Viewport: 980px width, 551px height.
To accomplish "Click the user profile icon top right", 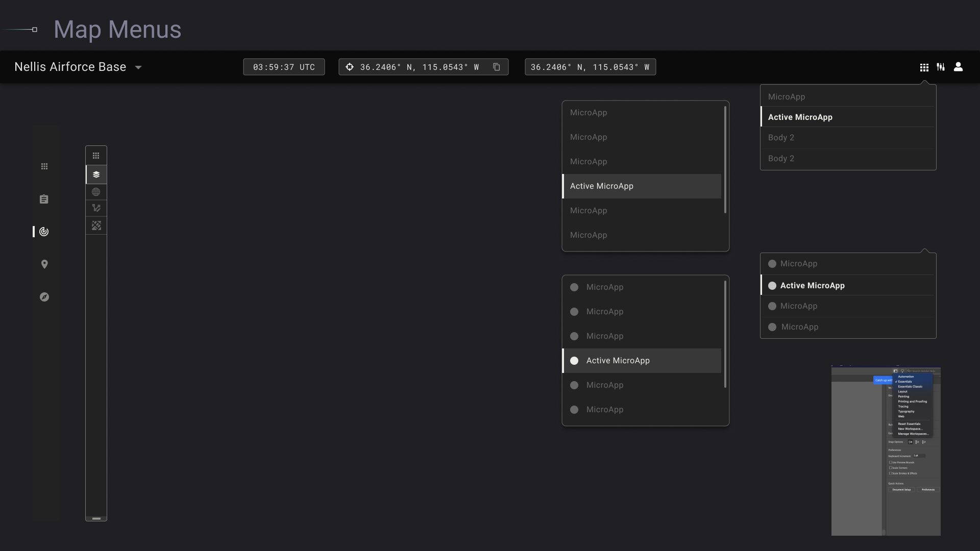I will (x=959, y=67).
